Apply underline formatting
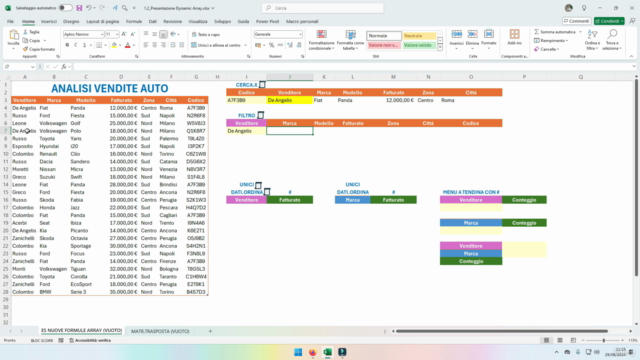Screen dimensions: 640x360 pos(84,45)
